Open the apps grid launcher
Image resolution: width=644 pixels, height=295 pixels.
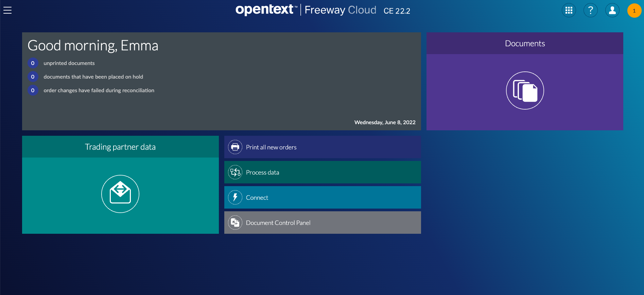569,11
